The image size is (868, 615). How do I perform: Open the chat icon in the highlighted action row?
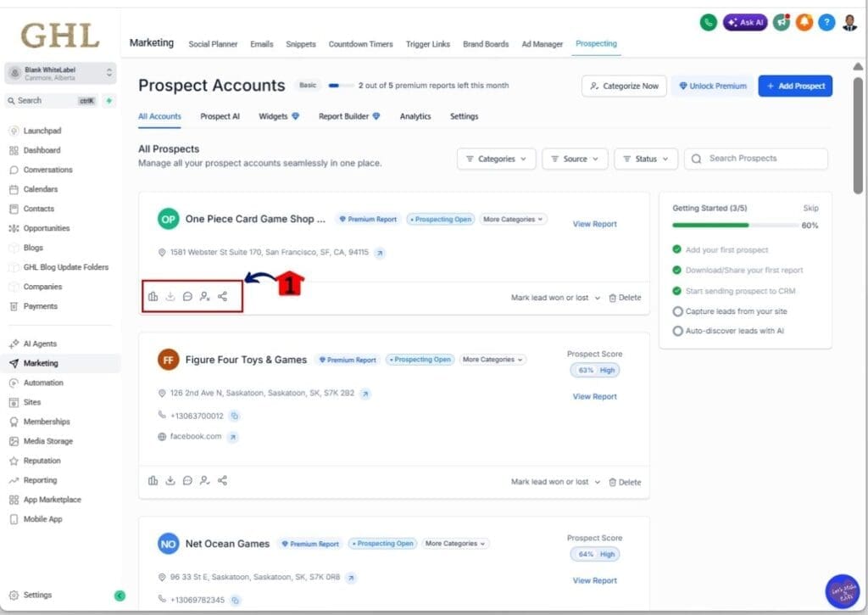click(188, 296)
